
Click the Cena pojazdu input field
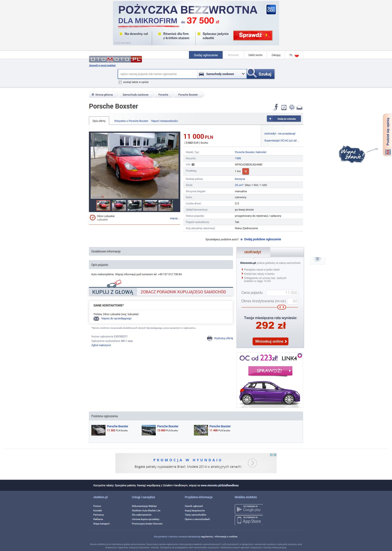click(282, 293)
